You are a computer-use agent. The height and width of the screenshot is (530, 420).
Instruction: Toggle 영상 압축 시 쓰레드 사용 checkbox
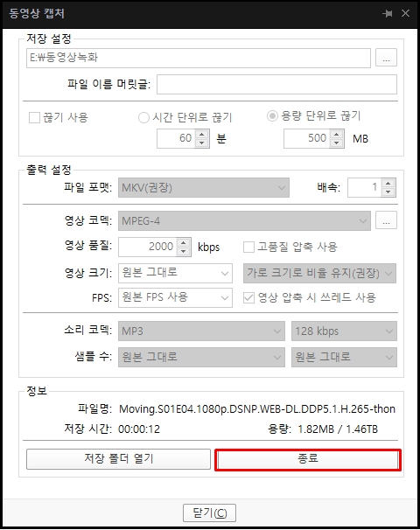(x=248, y=297)
